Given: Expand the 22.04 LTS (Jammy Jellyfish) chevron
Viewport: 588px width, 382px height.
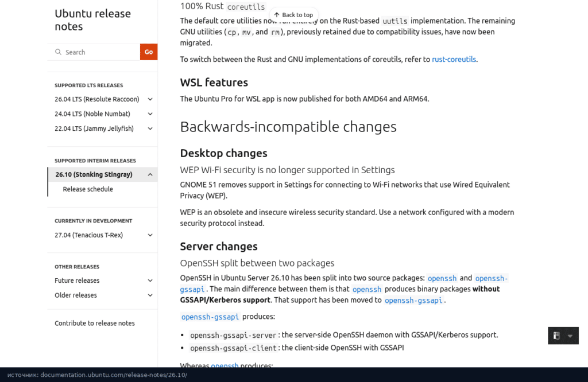Looking at the screenshot, I should coord(150,128).
